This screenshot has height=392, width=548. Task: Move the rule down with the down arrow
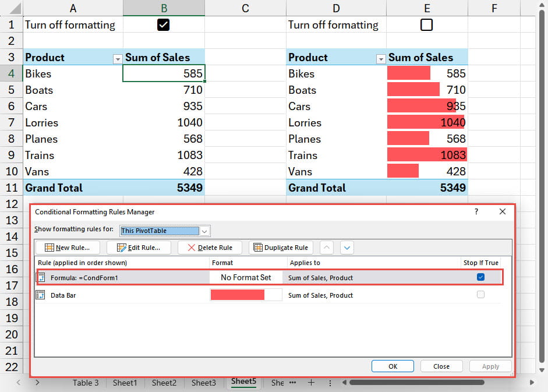coord(347,248)
